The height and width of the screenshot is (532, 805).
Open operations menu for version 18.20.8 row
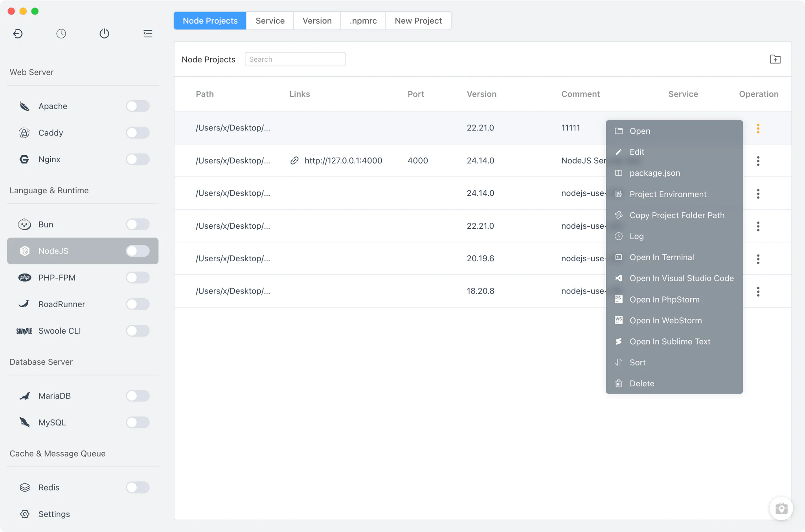[x=758, y=292]
